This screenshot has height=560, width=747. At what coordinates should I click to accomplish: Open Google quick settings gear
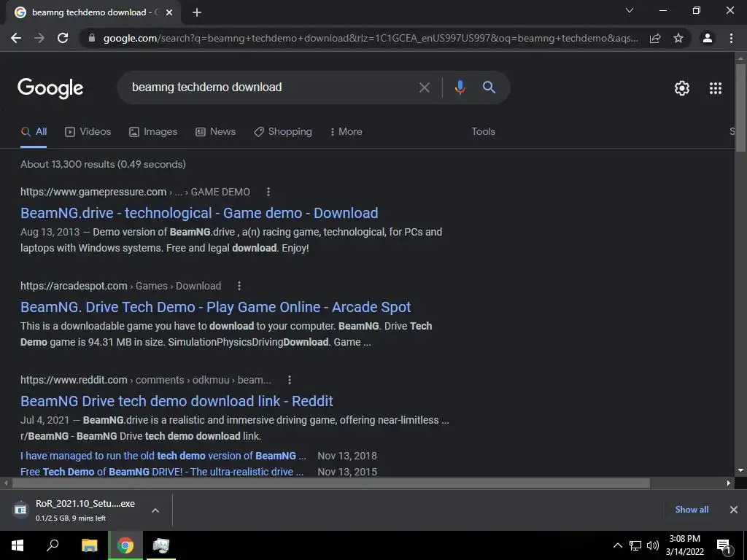682,88
